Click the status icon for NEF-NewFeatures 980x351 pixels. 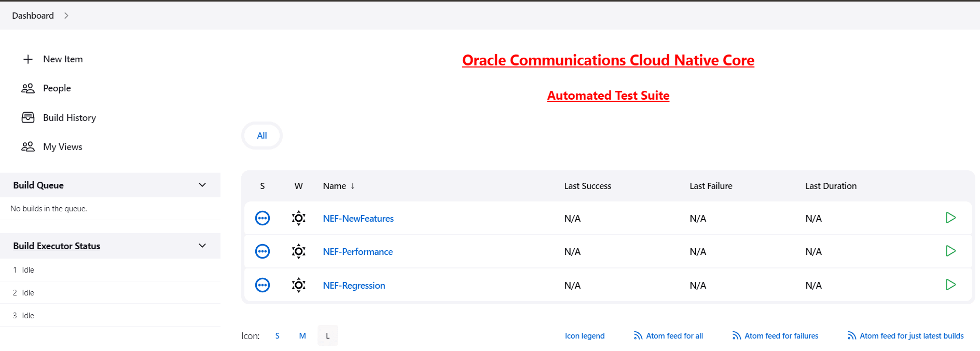pos(263,218)
